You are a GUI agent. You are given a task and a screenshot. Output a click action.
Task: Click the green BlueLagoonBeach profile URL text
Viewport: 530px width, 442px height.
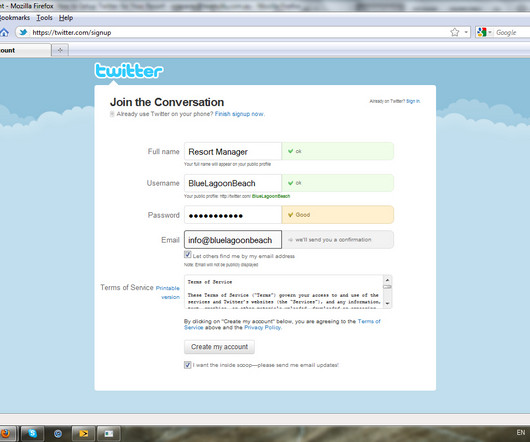271,196
